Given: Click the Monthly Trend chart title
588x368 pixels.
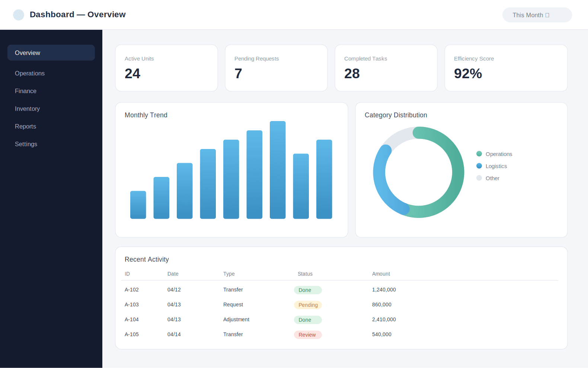Looking at the screenshot, I should tap(146, 115).
